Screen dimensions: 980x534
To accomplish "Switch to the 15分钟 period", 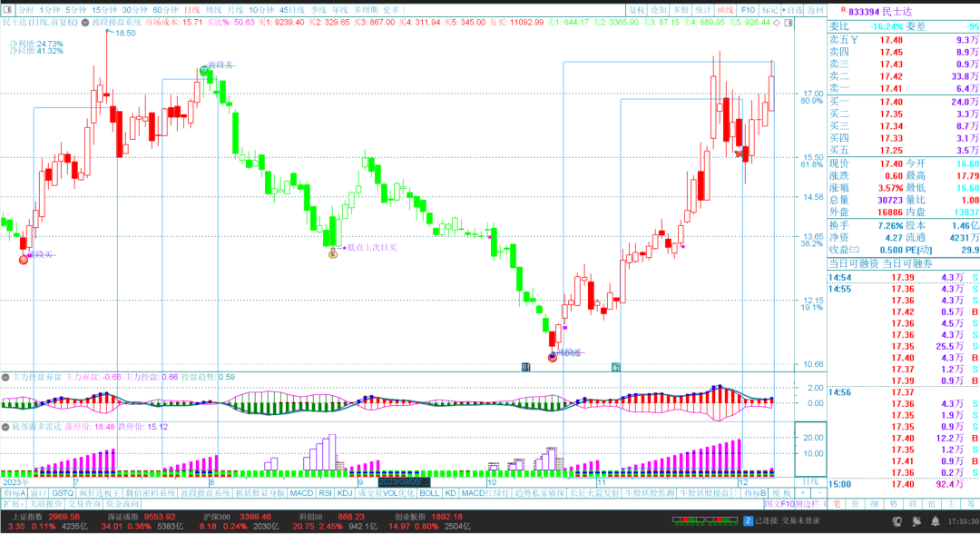I will [x=104, y=10].
